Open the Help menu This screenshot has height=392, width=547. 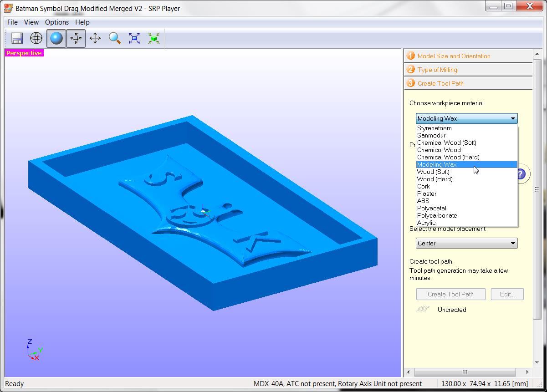[x=82, y=22]
